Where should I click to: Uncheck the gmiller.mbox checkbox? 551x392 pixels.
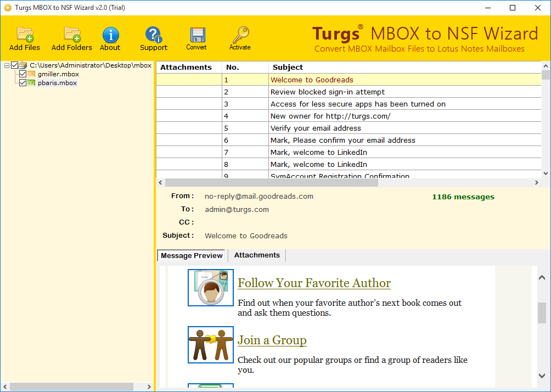pyautogui.click(x=23, y=74)
